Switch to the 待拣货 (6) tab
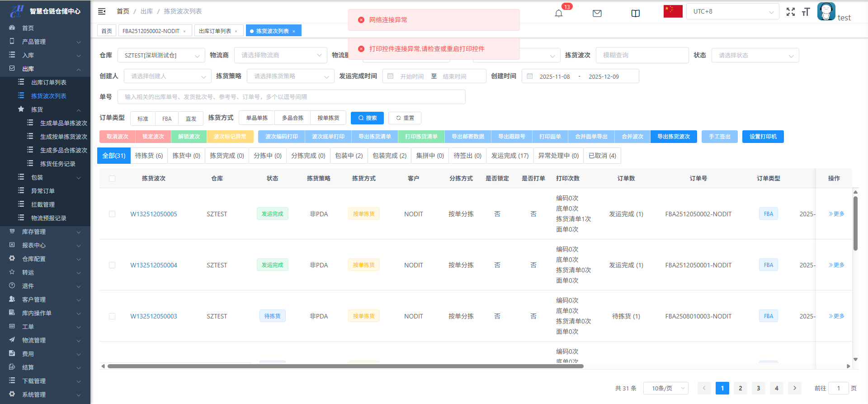The width and height of the screenshot is (868, 404). 149,156
